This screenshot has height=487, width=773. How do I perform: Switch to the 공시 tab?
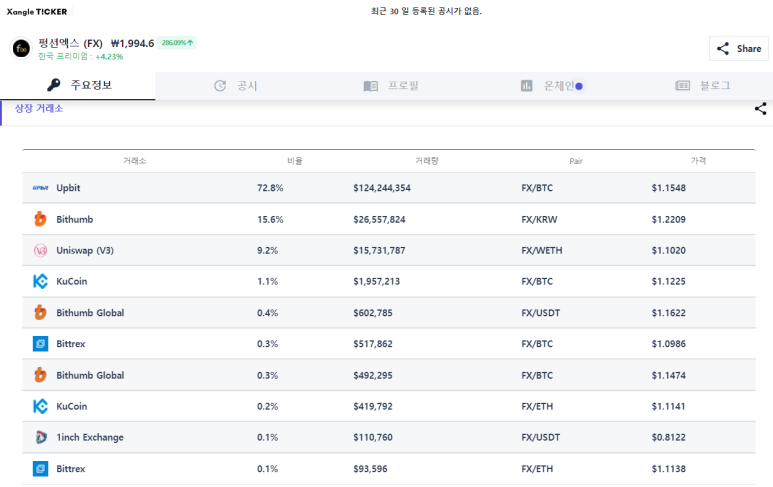point(236,86)
